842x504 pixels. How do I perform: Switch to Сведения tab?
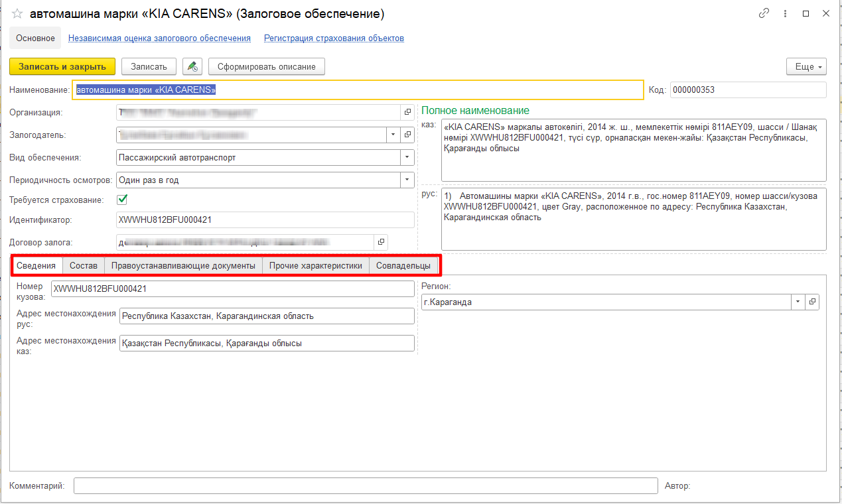(x=36, y=266)
